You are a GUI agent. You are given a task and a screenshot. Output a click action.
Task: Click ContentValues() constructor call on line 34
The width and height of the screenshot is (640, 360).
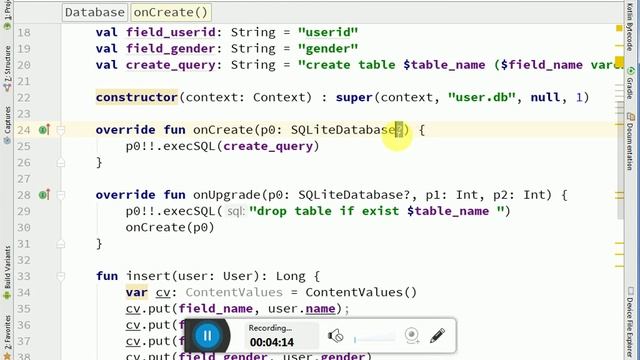click(x=361, y=292)
